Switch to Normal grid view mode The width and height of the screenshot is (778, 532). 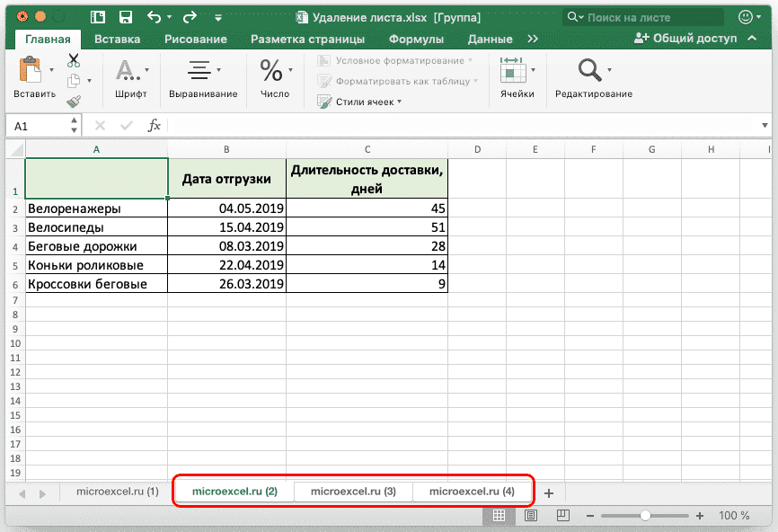(x=500, y=516)
